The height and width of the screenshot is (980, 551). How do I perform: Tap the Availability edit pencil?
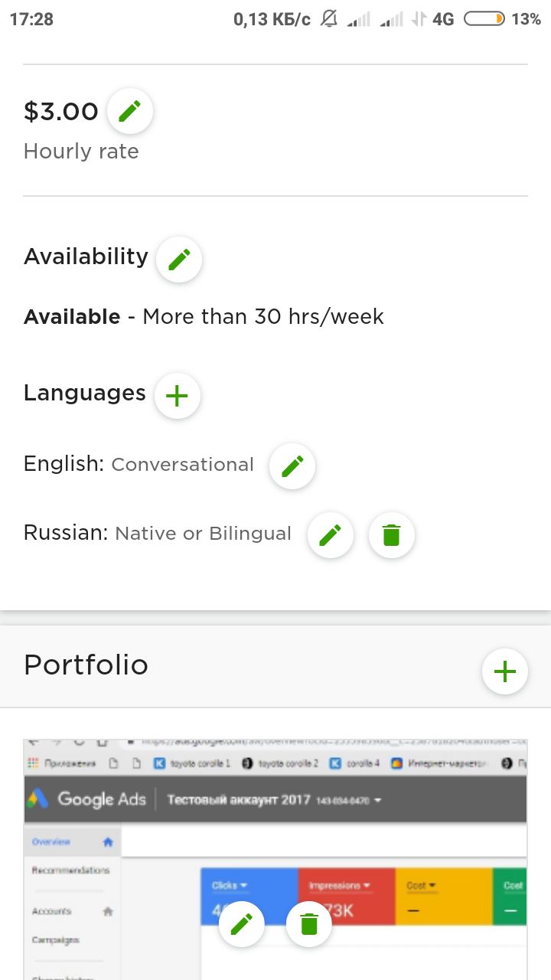179,260
